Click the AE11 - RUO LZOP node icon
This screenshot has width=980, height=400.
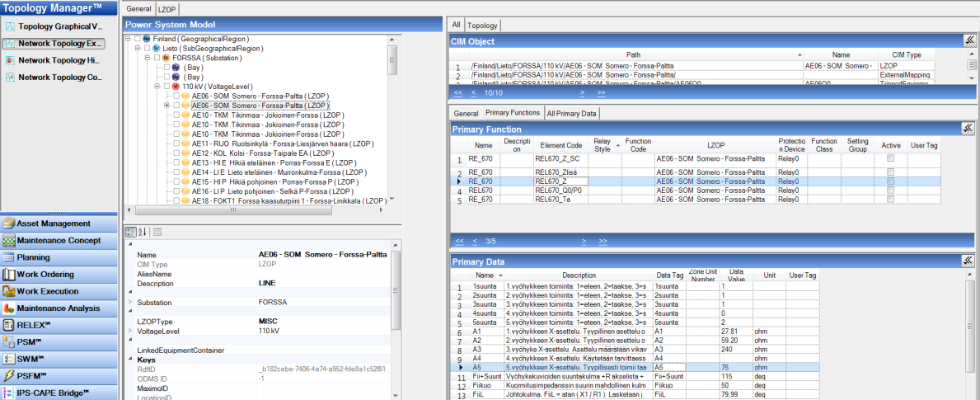(185, 144)
